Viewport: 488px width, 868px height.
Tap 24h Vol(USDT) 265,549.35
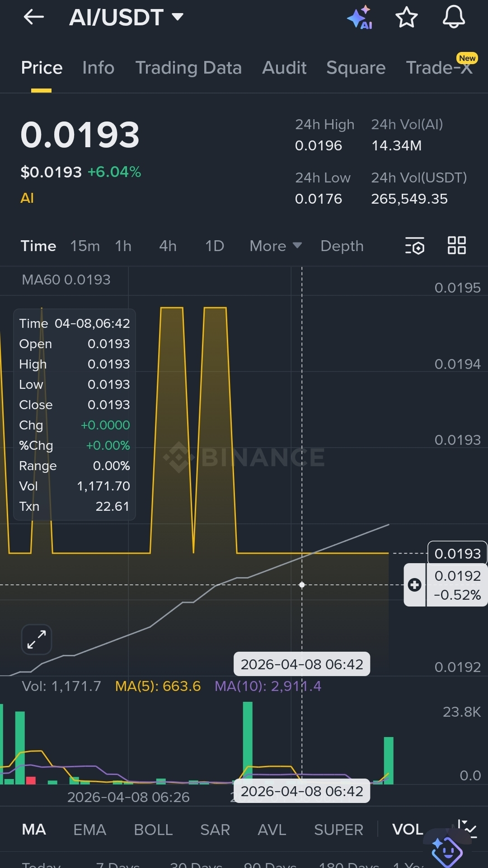[x=409, y=199]
